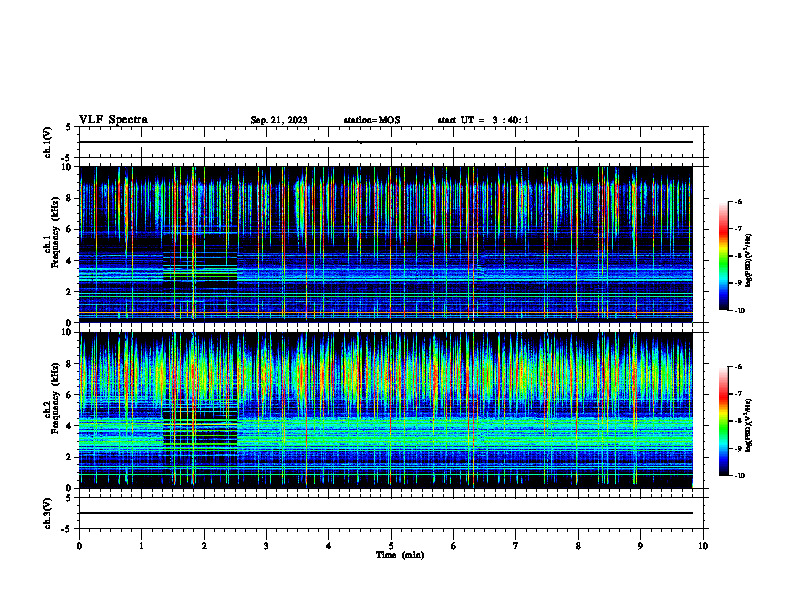Click the "-6" label on ch.1 color bar

pos(738,201)
